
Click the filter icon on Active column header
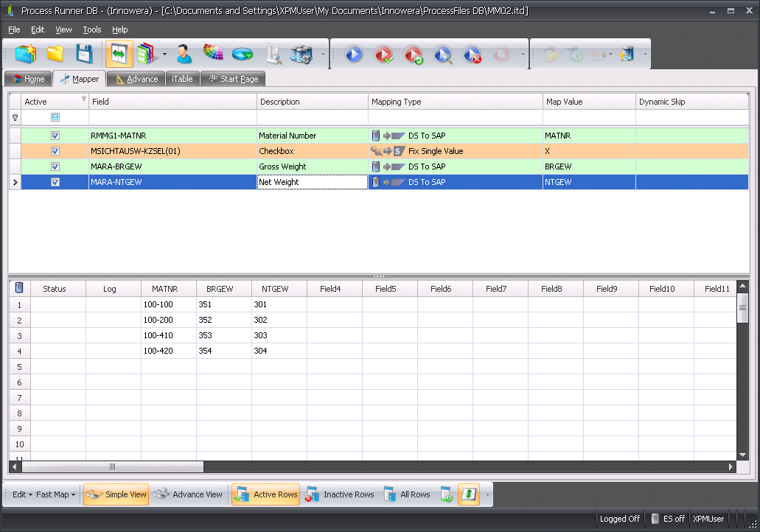pyautogui.click(x=84, y=98)
